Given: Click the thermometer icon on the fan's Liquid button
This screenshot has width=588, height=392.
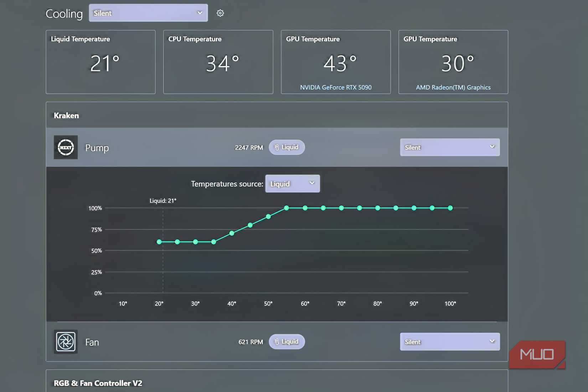Looking at the screenshot, I should click(277, 341).
